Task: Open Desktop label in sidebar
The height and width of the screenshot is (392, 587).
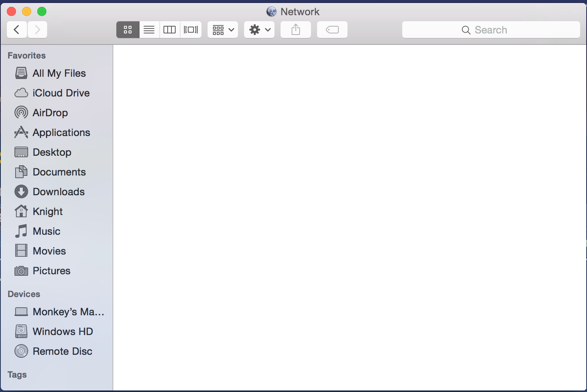Action: pyautogui.click(x=52, y=152)
